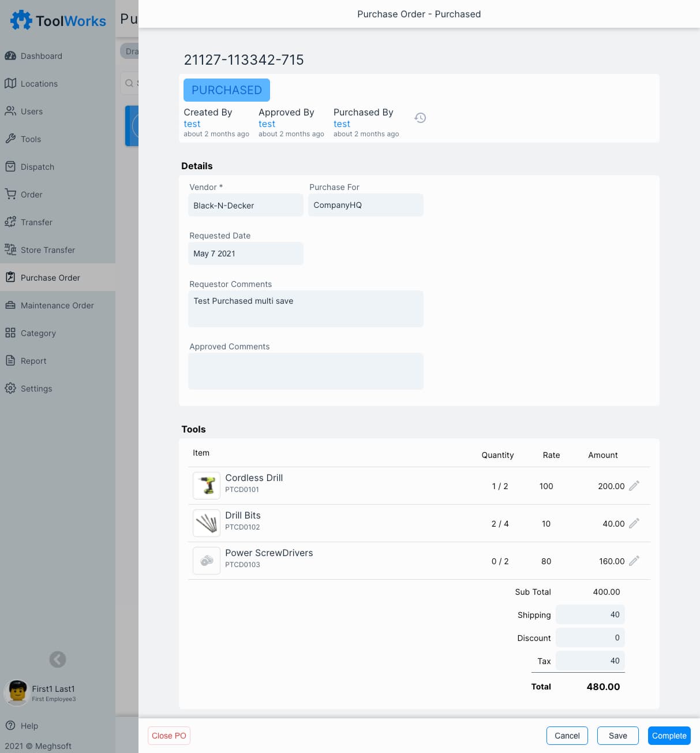Click the Shipping amount input field
The height and width of the screenshot is (753, 700).
point(590,615)
